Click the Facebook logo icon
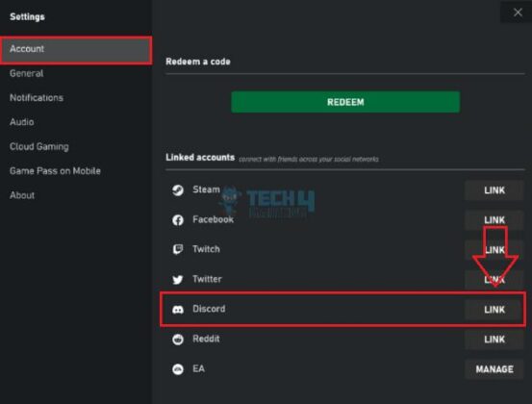The image size is (532, 404). coord(178,220)
